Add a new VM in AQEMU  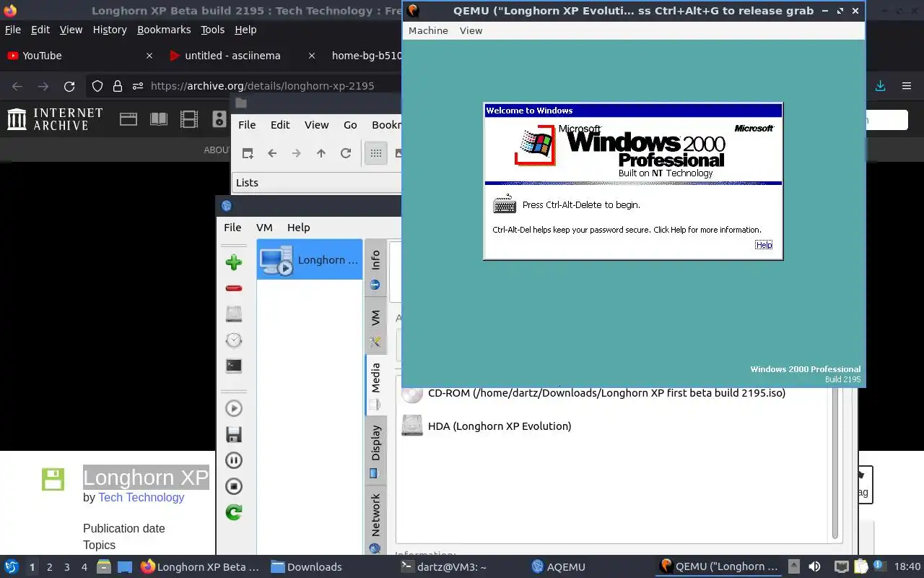pos(233,262)
